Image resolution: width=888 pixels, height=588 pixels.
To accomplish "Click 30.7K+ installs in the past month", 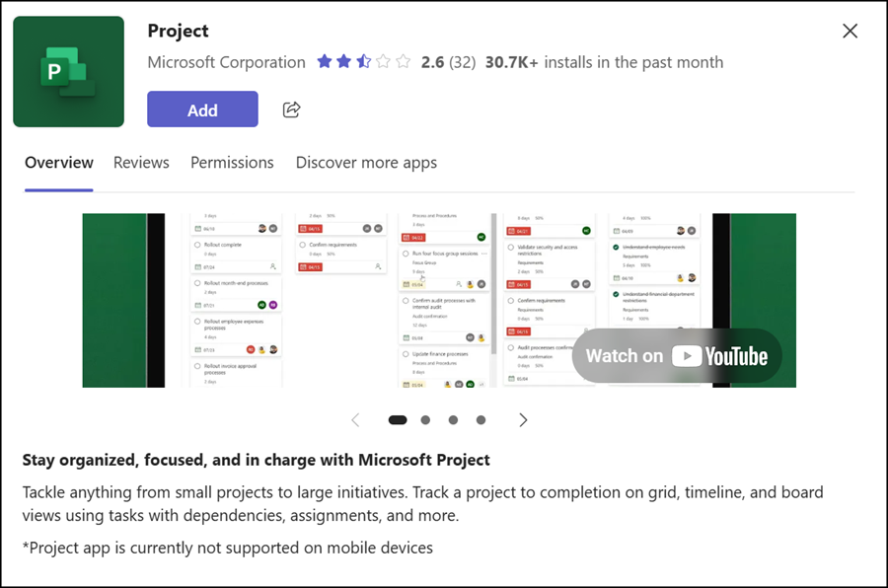I will coord(604,62).
